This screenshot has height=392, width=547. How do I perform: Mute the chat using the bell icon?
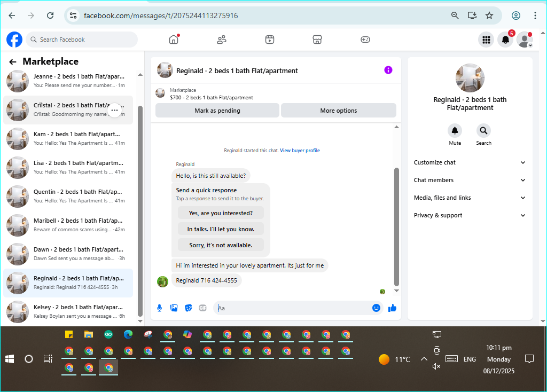point(455,131)
